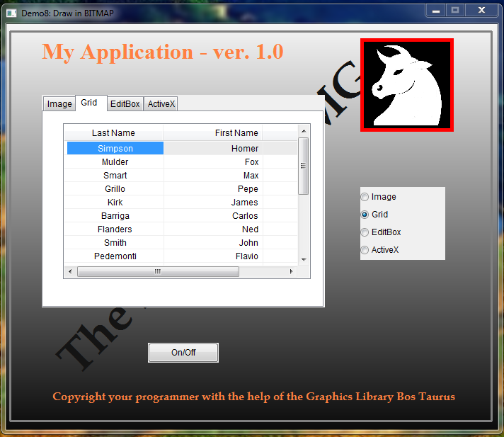
Task: Enable the ActiveX radio option
Action: (365, 250)
